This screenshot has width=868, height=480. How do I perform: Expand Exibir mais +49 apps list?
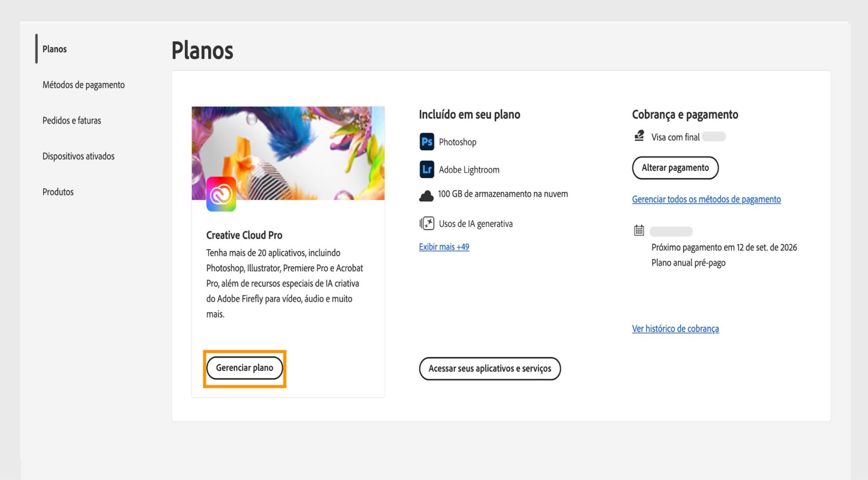tap(443, 247)
